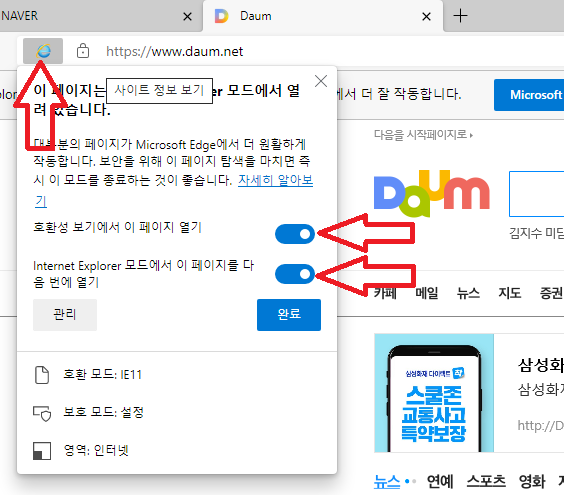Select the 영화 news tab

532,481
